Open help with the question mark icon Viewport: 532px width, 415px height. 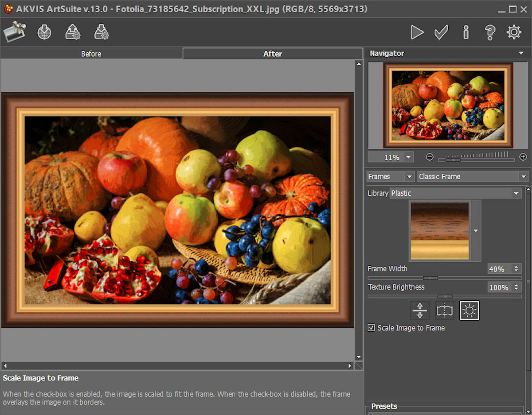click(489, 32)
